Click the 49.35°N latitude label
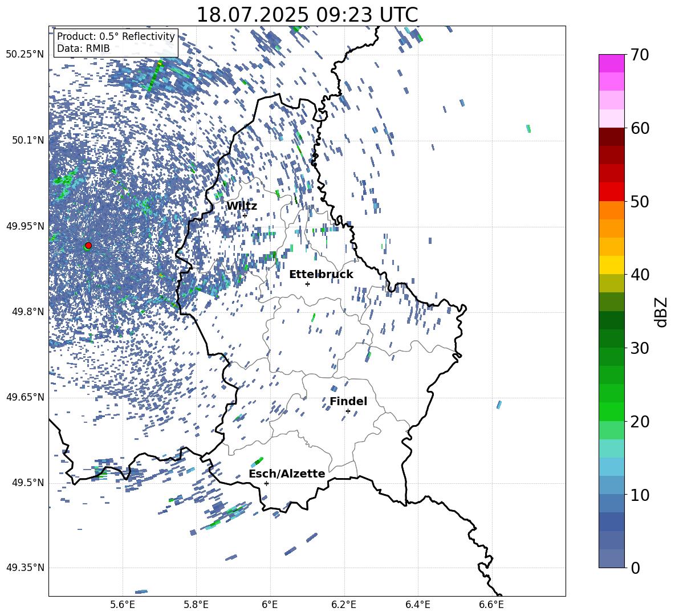 pyautogui.click(x=25, y=568)
